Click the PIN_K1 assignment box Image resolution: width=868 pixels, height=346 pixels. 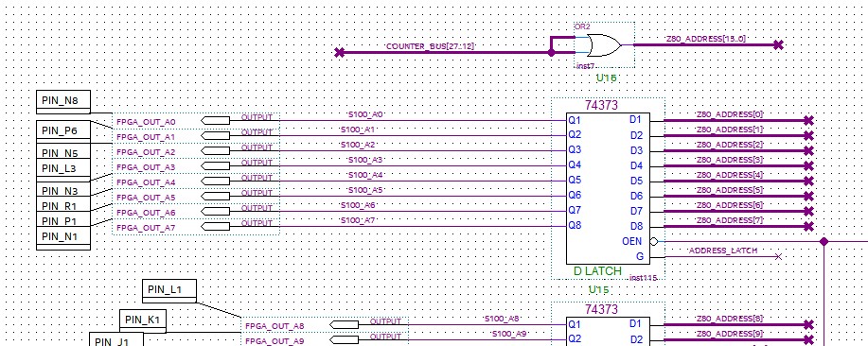pyautogui.click(x=143, y=320)
